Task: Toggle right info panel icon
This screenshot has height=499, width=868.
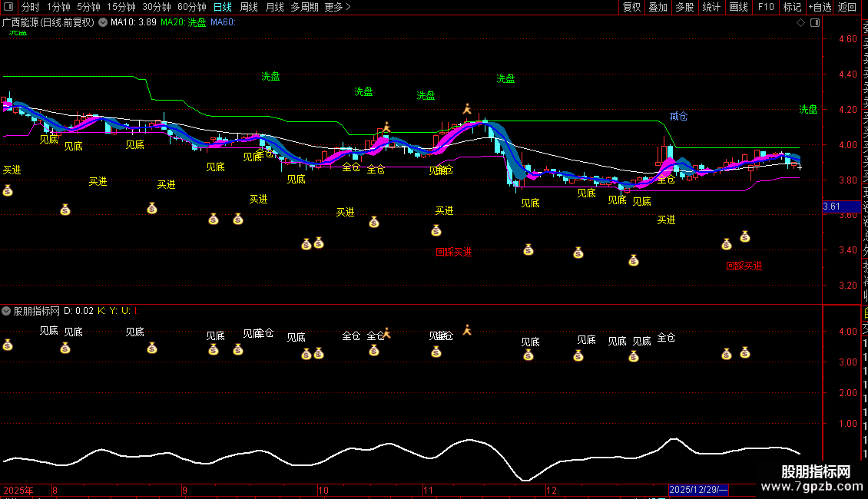Action: click(815, 22)
